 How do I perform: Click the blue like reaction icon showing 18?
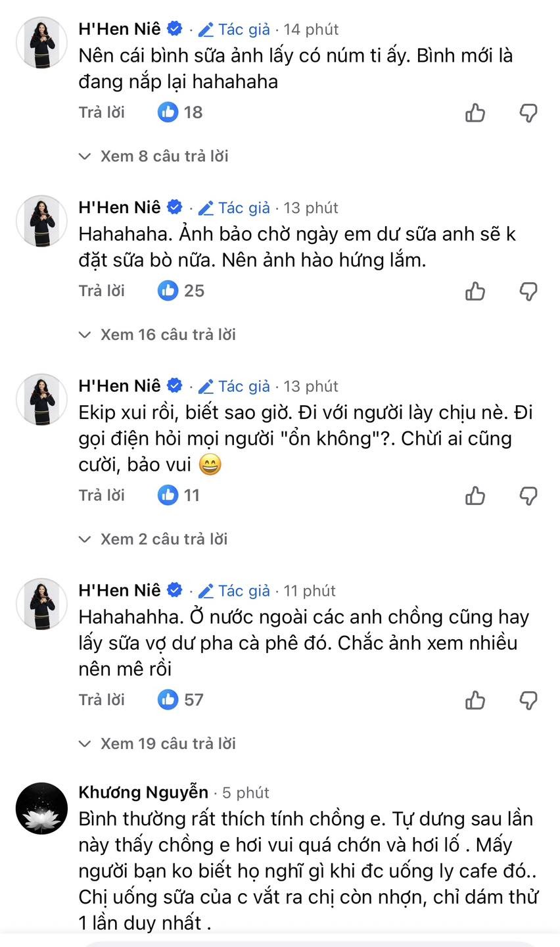(168, 112)
